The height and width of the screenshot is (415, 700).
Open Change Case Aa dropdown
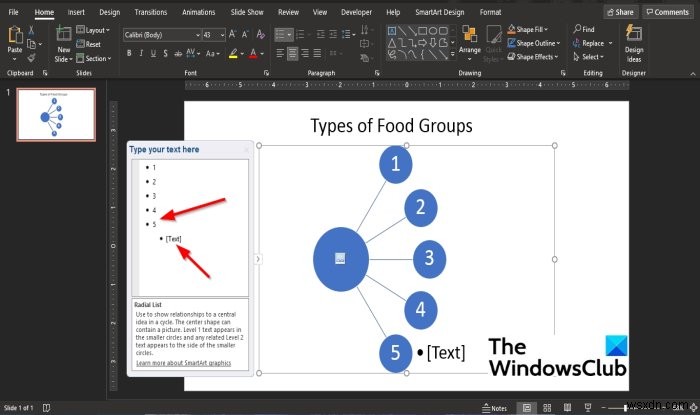pyautogui.click(x=212, y=54)
